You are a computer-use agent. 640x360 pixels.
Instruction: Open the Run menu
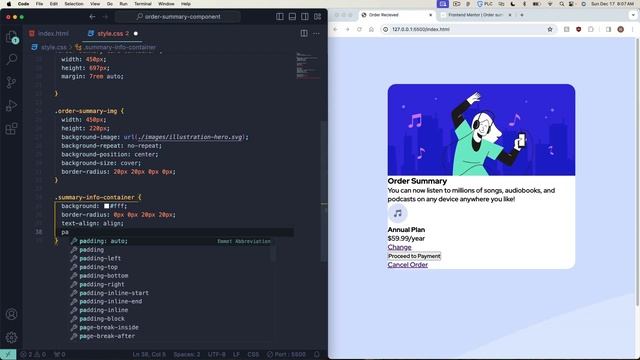(123, 4)
